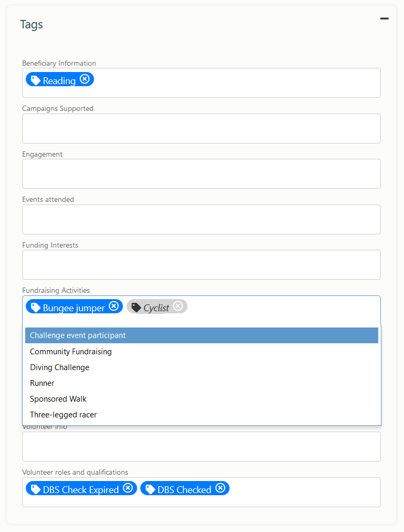
Task: Remove the Bungee jumper tag
Action: pos(114,306)
